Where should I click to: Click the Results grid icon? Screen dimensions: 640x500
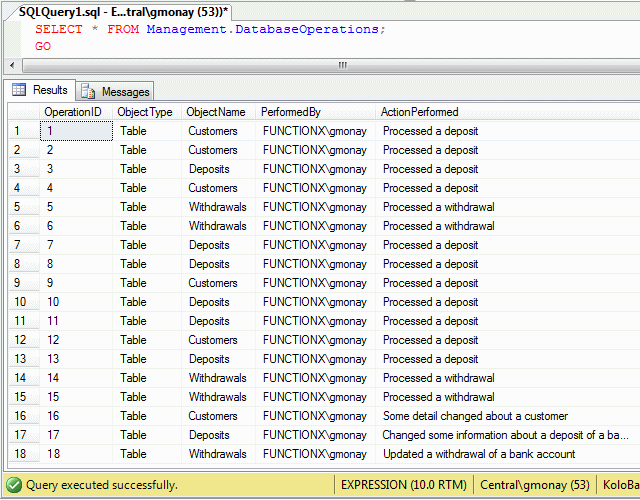pyautogui.click(x=19, y=89)
